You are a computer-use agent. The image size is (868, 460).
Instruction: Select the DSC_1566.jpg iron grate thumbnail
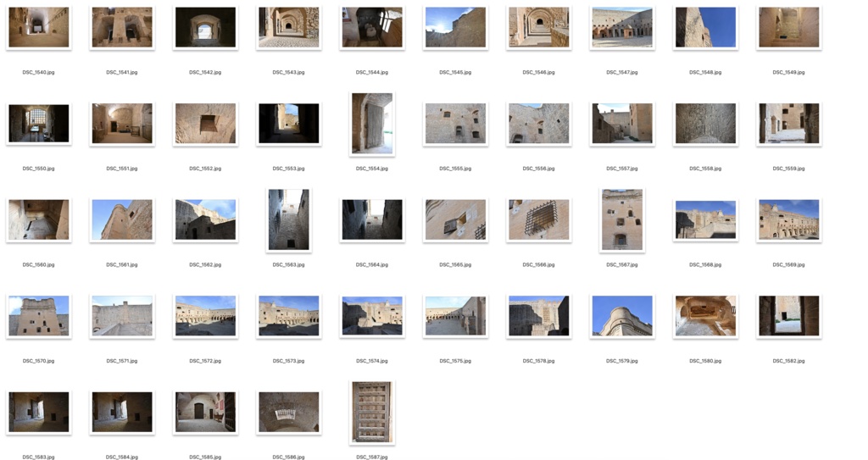pyautogui.click(x=538, y=219)
